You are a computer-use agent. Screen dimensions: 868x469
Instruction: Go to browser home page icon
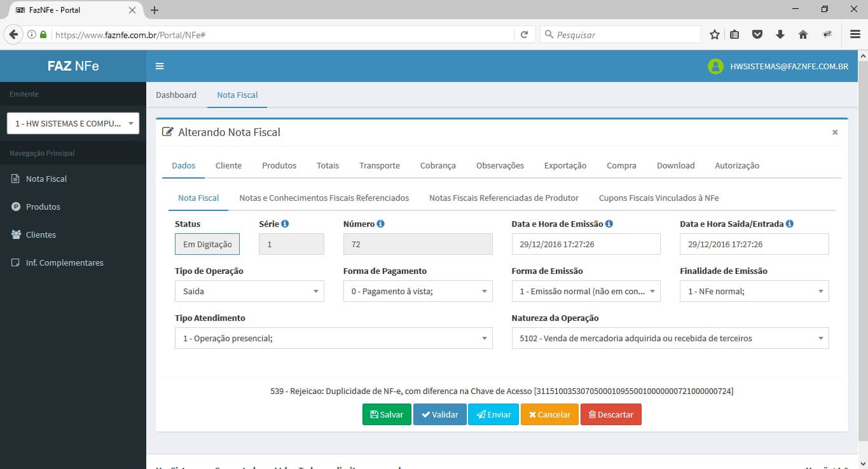tap(803, 35)
